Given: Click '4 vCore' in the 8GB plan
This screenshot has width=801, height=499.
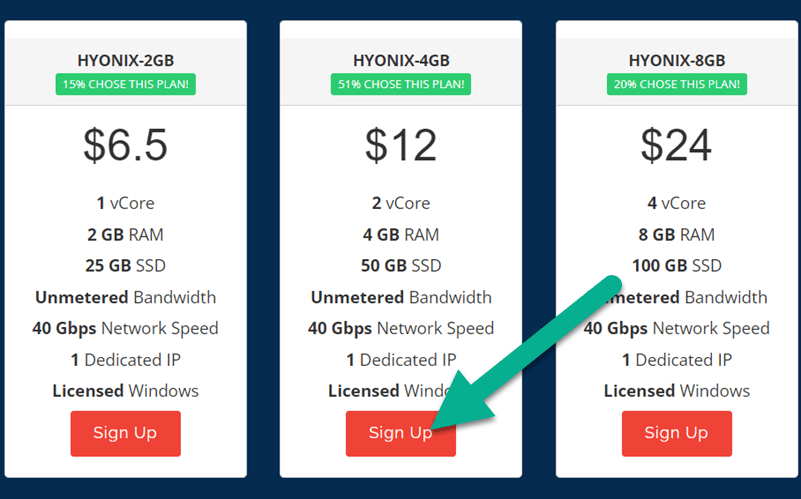Looking at the screenshot, I should point(676,203).
